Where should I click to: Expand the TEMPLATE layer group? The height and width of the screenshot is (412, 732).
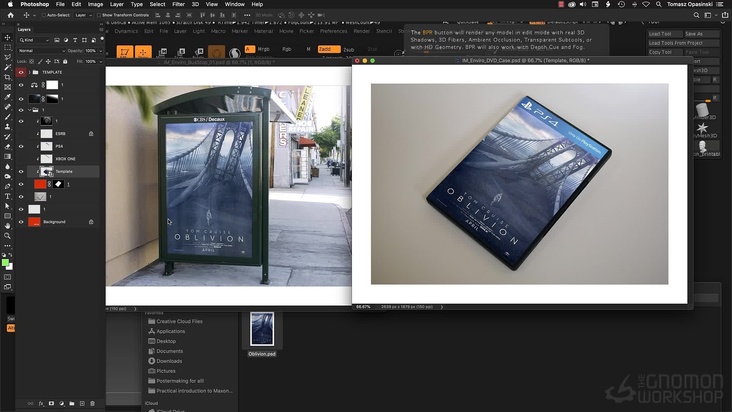tap(30, 72)
